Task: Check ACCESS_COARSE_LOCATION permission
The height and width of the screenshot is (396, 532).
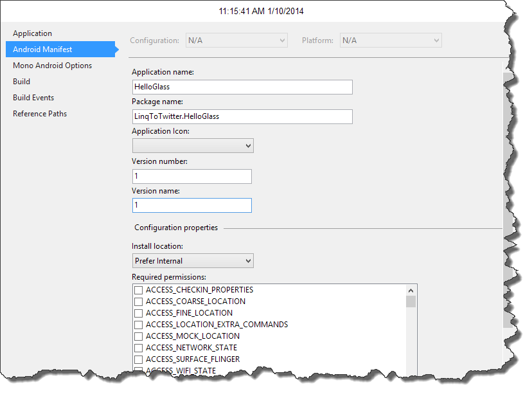Action: 138,301
